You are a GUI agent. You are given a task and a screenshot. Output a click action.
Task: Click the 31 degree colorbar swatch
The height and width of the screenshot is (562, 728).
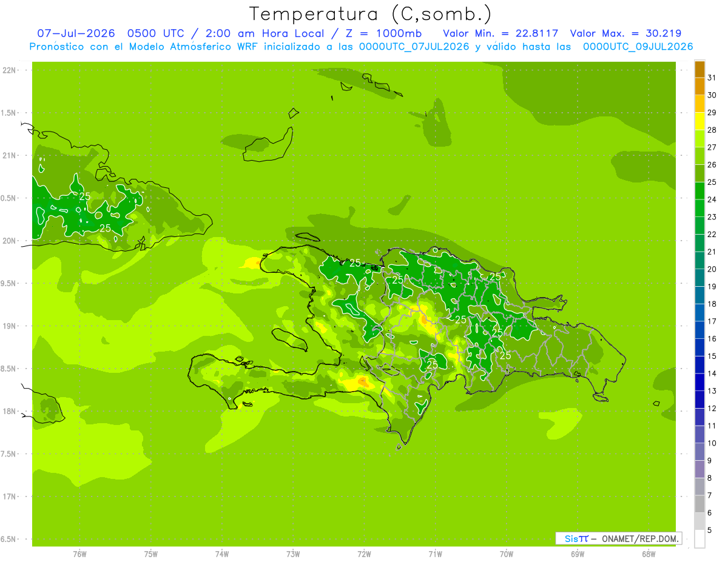(699, 69)
